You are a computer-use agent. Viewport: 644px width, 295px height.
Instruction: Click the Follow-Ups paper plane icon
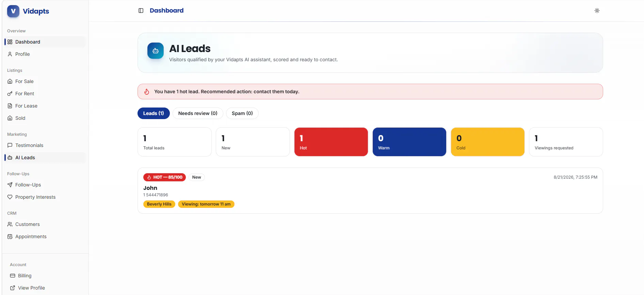tap(10, 185)
